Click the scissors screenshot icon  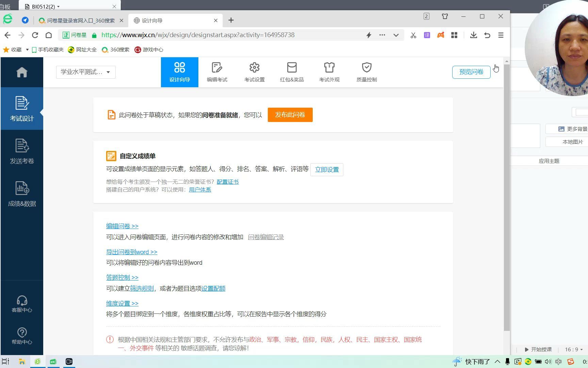point(413,35)
